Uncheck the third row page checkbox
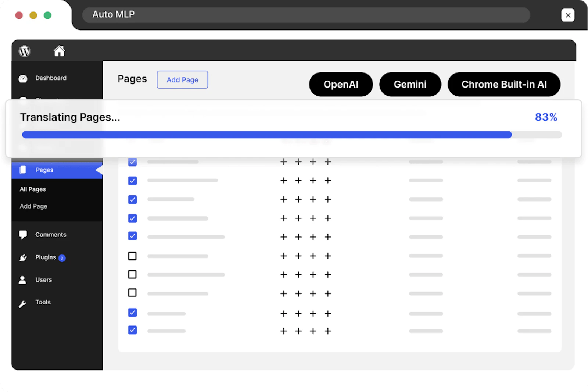588x392 pixels. point(132,199)
